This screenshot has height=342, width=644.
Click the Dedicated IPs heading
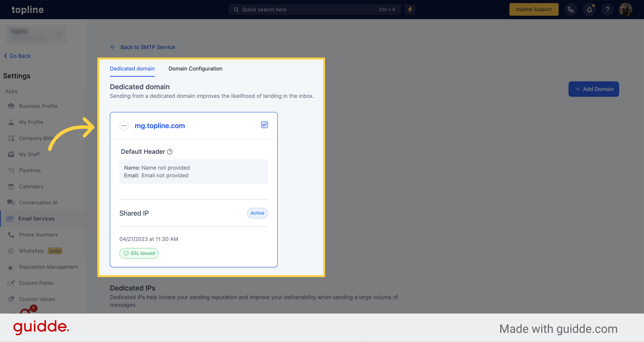132,288
